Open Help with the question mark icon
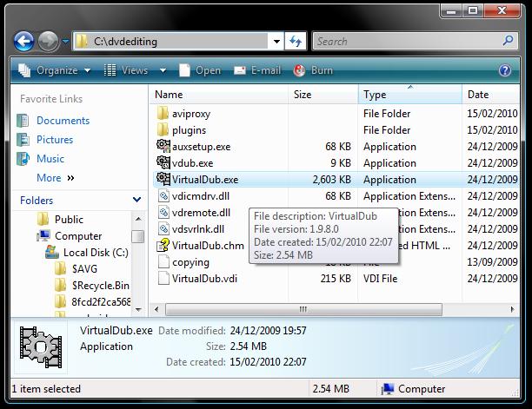Viewport: 532px width, 409px height. tap(505, 70)
